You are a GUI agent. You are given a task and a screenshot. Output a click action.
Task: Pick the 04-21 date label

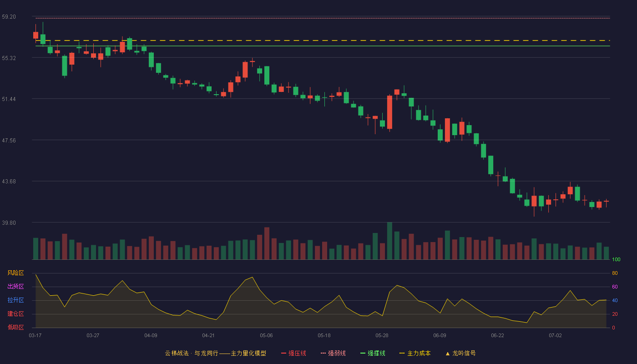pos(208,335)
